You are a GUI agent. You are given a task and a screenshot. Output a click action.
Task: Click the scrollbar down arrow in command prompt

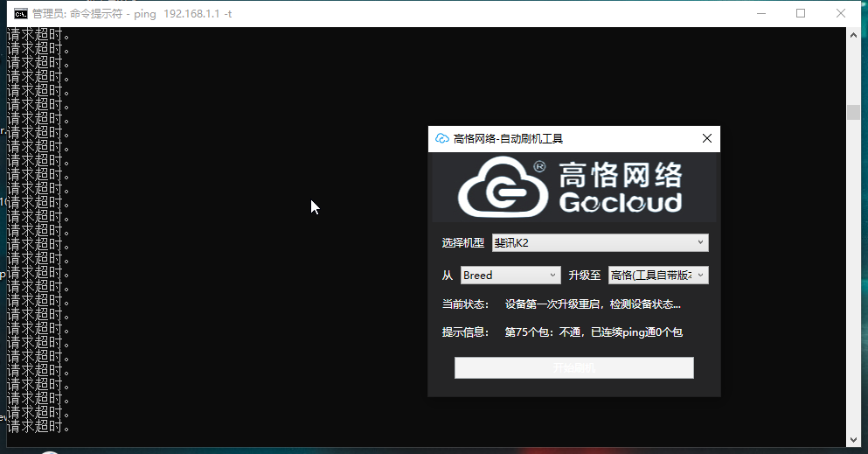click(x=853, y=440)
